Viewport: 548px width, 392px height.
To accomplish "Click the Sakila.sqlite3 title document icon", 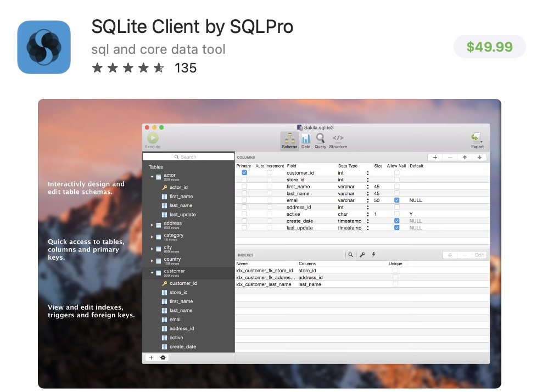I will 299,127.
